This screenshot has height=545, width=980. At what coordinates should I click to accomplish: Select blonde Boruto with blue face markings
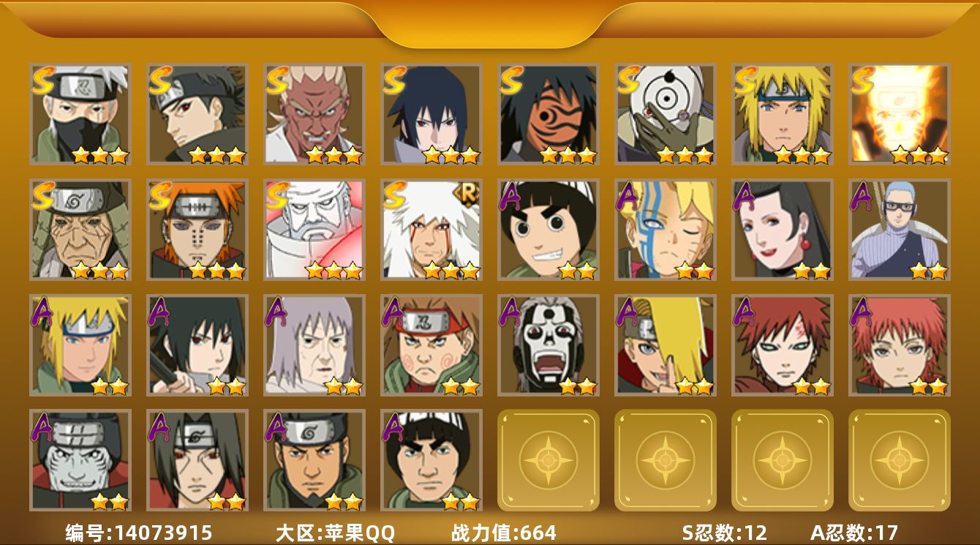coord(666,230)
